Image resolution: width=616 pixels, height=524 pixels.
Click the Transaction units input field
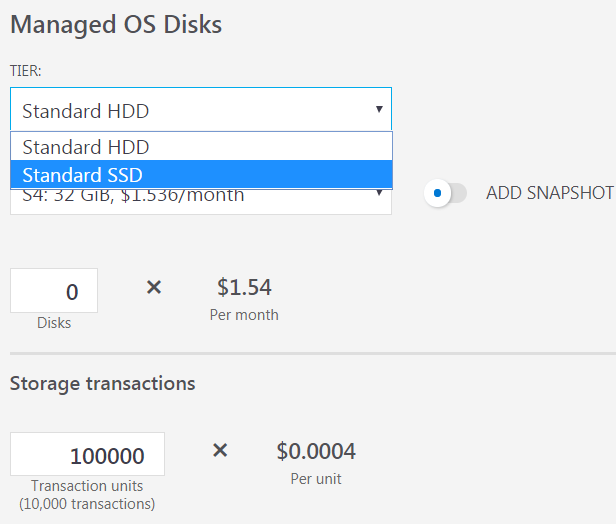87,455
